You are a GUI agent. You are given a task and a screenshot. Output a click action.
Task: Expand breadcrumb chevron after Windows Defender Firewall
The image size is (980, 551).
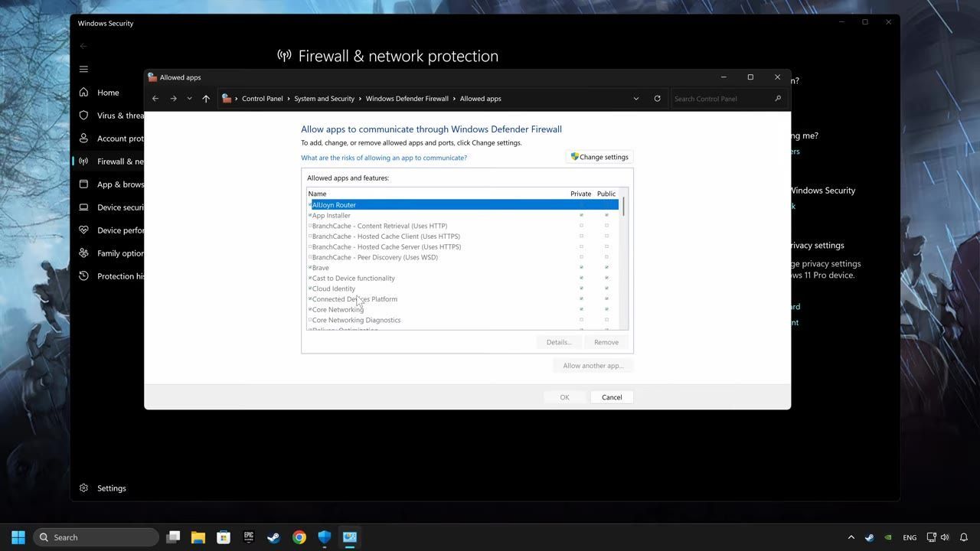click(x=454, y=99)
